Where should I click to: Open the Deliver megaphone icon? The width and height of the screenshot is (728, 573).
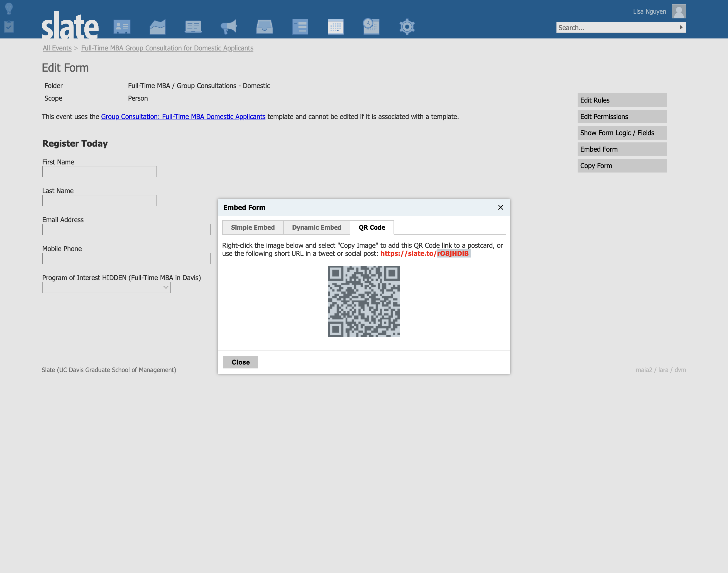click(229, 27)
